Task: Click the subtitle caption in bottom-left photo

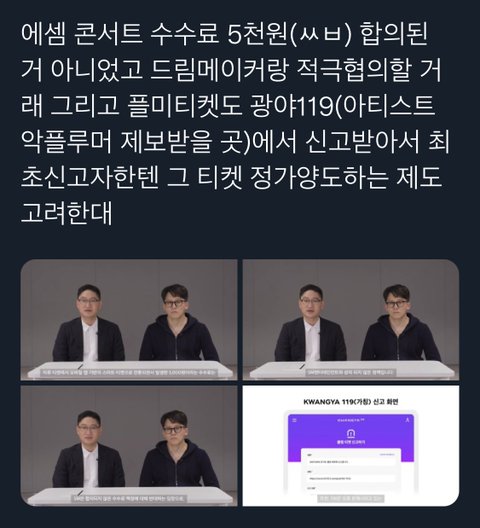Action: point(129,498)
